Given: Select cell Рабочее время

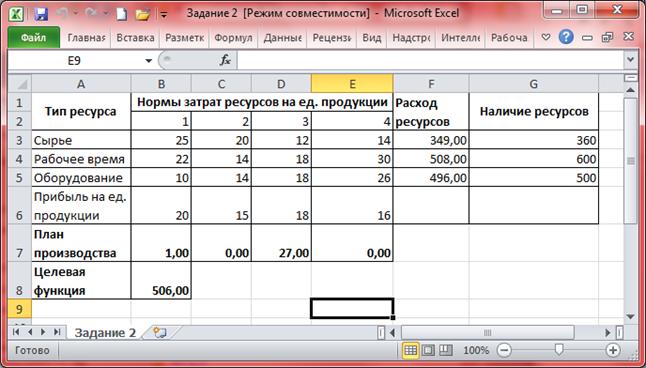Looking at the screenshot, I should [81, 159].
